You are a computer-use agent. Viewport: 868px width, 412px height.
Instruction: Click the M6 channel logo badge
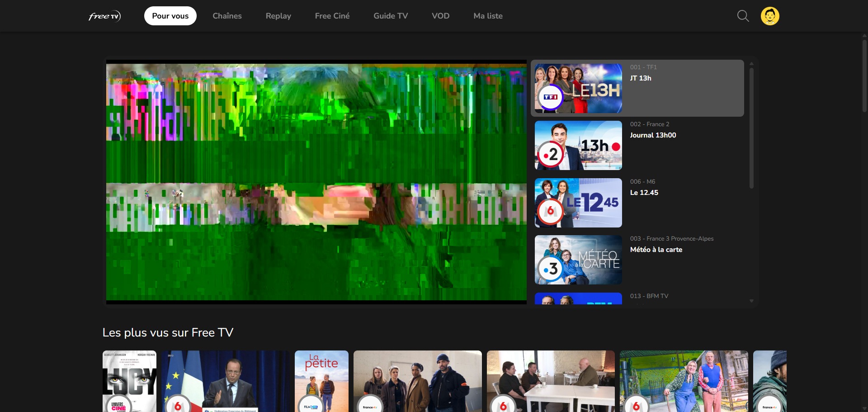550,211
